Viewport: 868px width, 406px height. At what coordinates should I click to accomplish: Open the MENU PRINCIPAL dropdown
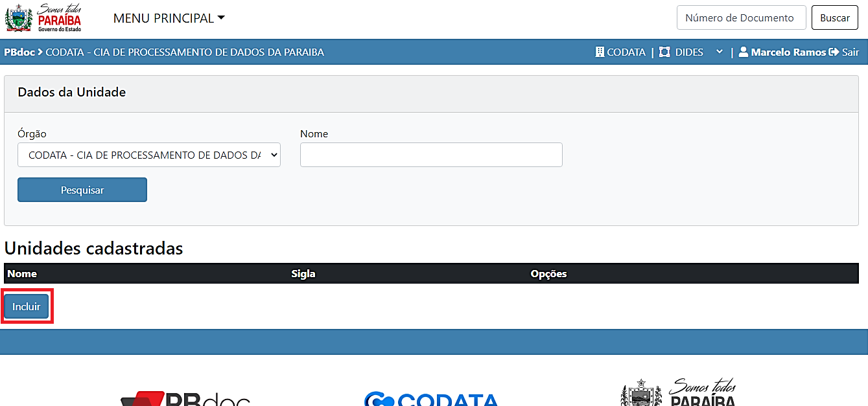pyautogui.click(x=169, y=18)
